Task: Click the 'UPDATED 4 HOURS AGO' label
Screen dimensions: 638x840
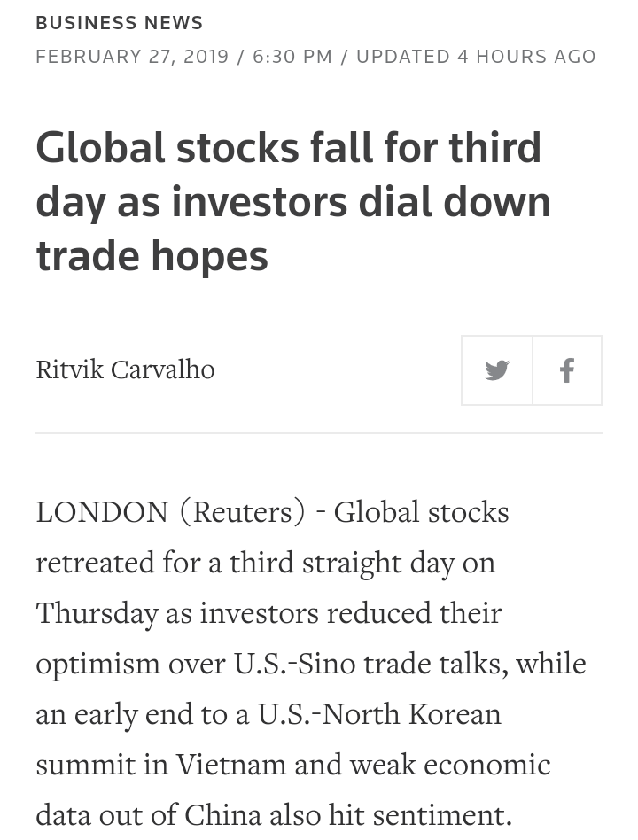Action: click(x=476, y=56)
